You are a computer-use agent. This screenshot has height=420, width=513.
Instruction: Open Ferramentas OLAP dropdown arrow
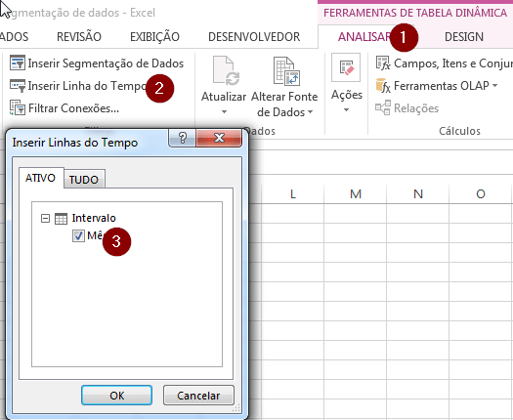[495, 86]
